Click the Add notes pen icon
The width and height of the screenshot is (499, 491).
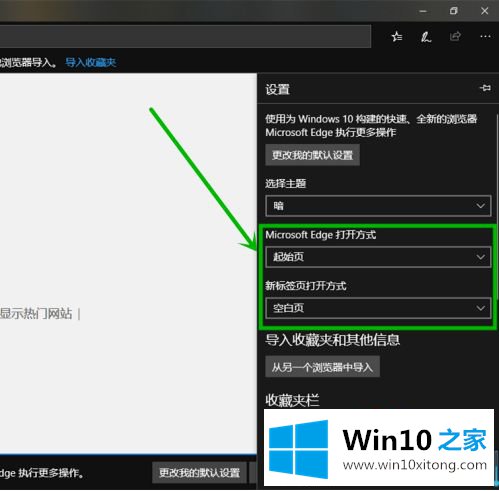click(x=426, y=36)
